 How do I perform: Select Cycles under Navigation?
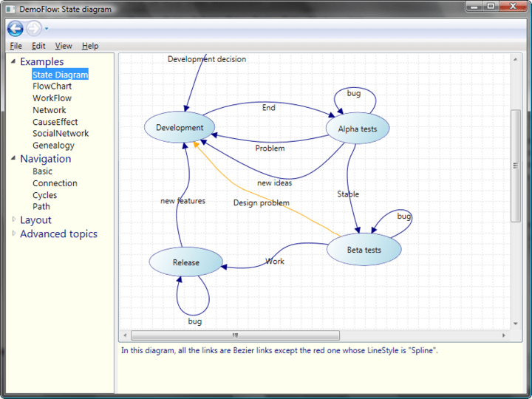tap(44, 195)
